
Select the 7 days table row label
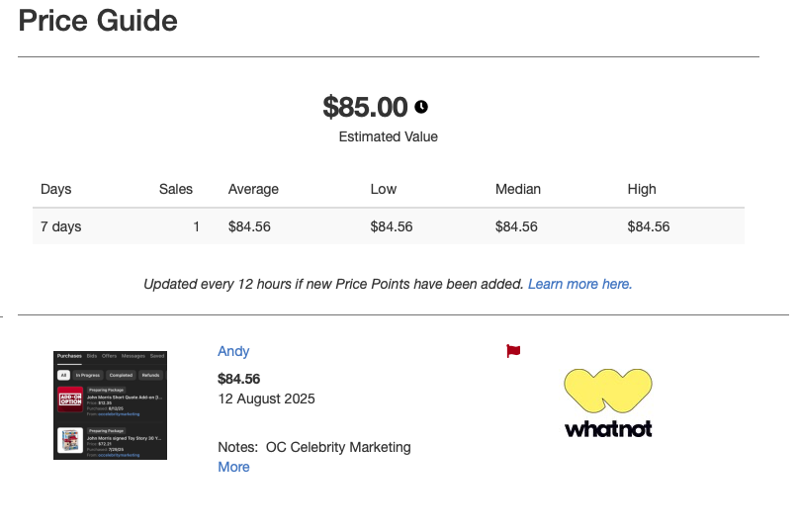(60, 226)
